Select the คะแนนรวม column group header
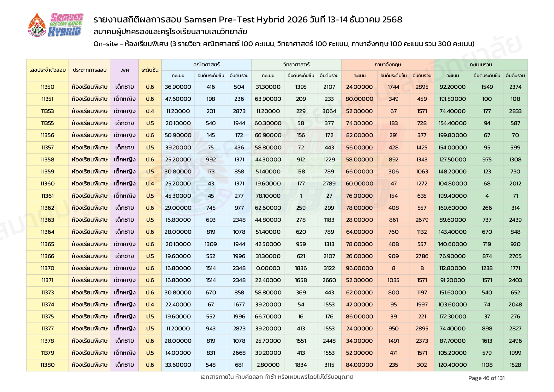 click(480, 65)
